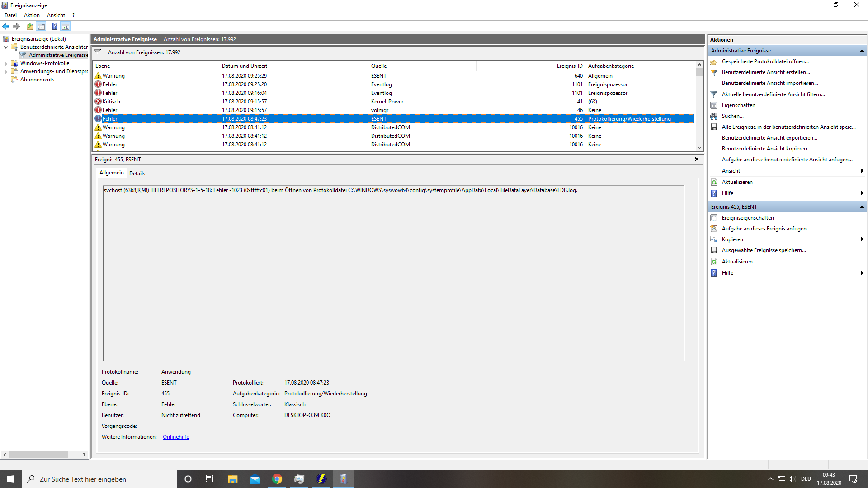Open the Ansicht submenu arrow in the actions pane
The width and height of the screenshot is (868, 488).
point(862,171)
